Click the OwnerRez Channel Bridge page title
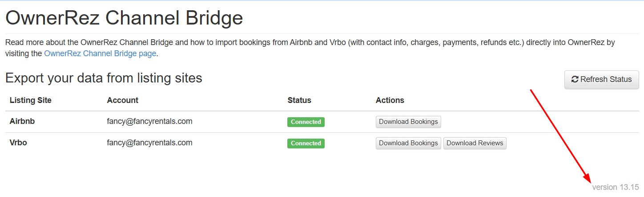 124,18
